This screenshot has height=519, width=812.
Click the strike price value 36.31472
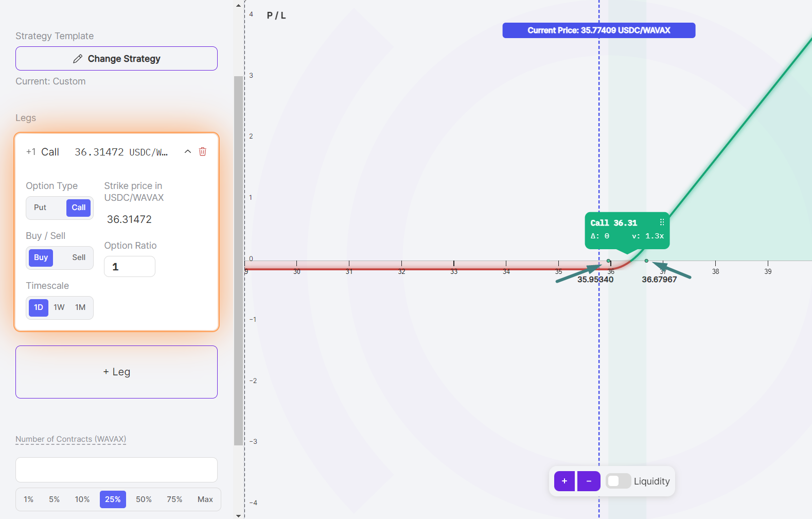(130, 219)
